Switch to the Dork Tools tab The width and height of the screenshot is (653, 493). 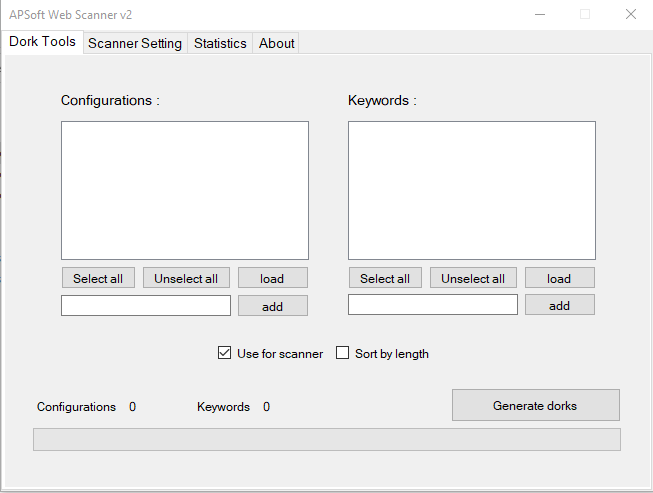point(42,42)
